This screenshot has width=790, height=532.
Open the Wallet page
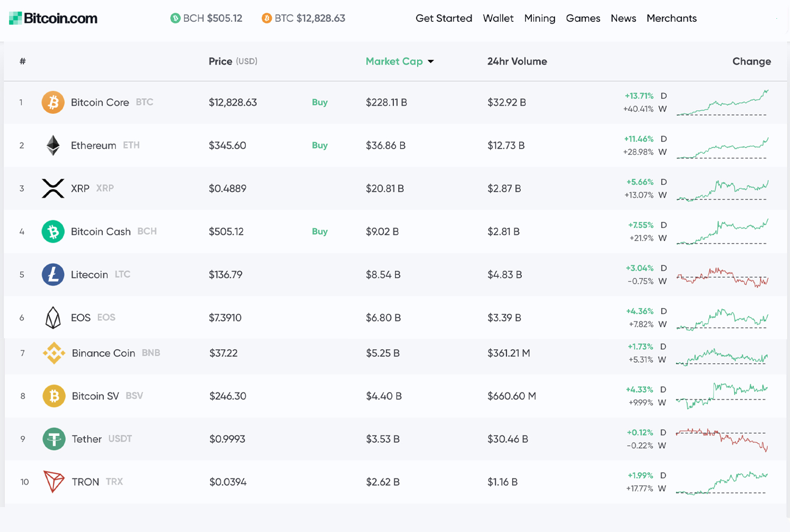pyautogui.click(x=498, y=18)
